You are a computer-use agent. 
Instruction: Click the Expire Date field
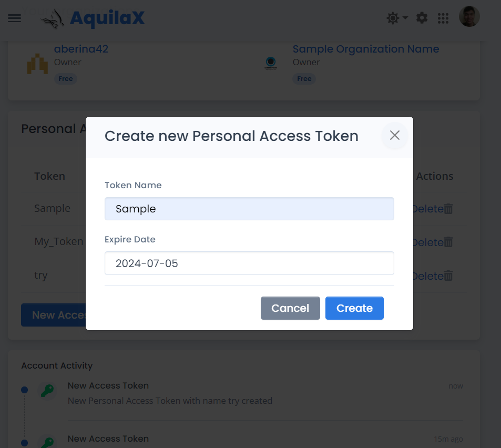pos(249,263)
